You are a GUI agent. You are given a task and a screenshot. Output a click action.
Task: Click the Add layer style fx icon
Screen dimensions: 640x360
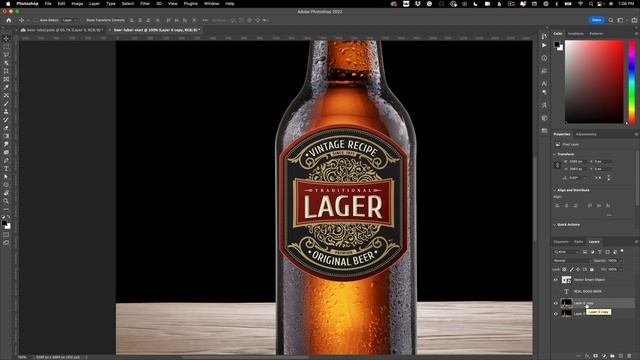587,356
